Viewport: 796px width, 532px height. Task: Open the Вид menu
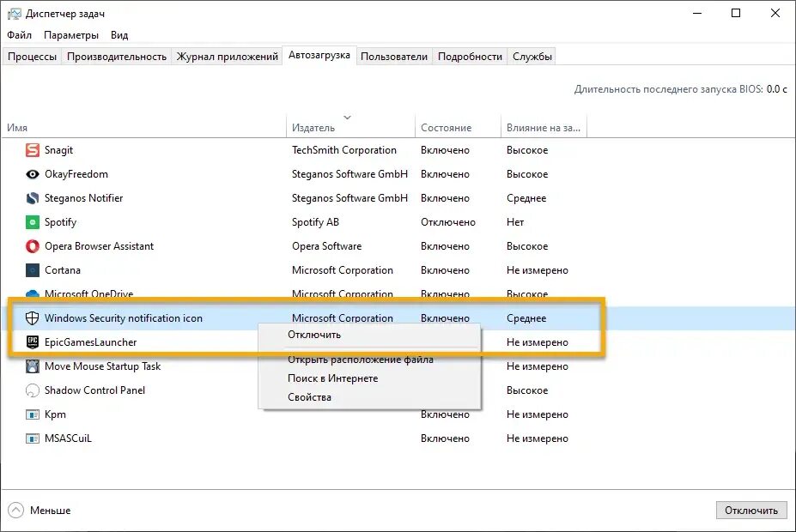(x=119, y=35)
